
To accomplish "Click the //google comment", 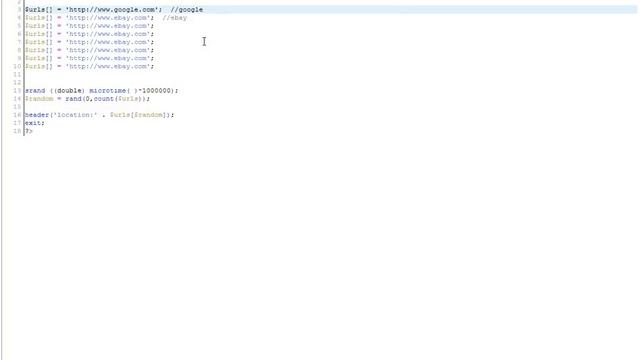I will 187,9.
